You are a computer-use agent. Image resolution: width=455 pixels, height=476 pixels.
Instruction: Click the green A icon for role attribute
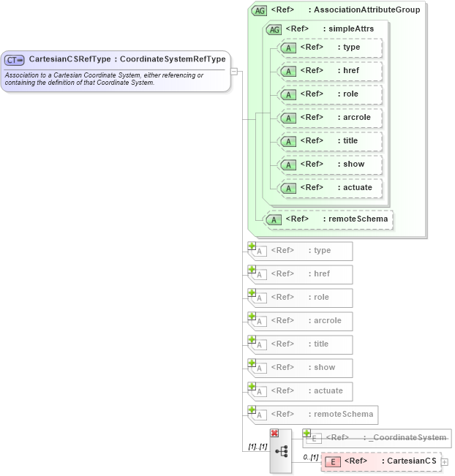(288, 95)
